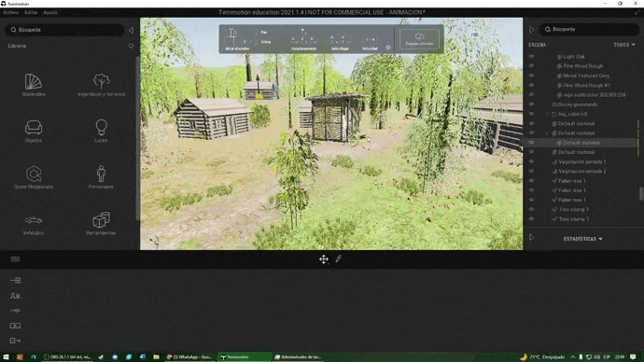This screenshot has height=362, width=644.
Task: Select the highlighted Default material child
Action: click(581, 143)
